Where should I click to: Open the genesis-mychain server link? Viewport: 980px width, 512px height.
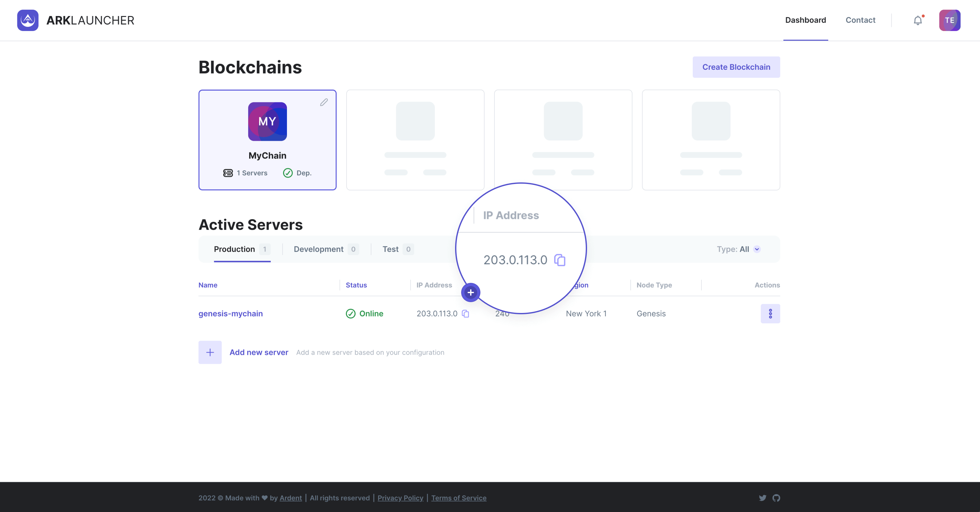tap(231, 314)
